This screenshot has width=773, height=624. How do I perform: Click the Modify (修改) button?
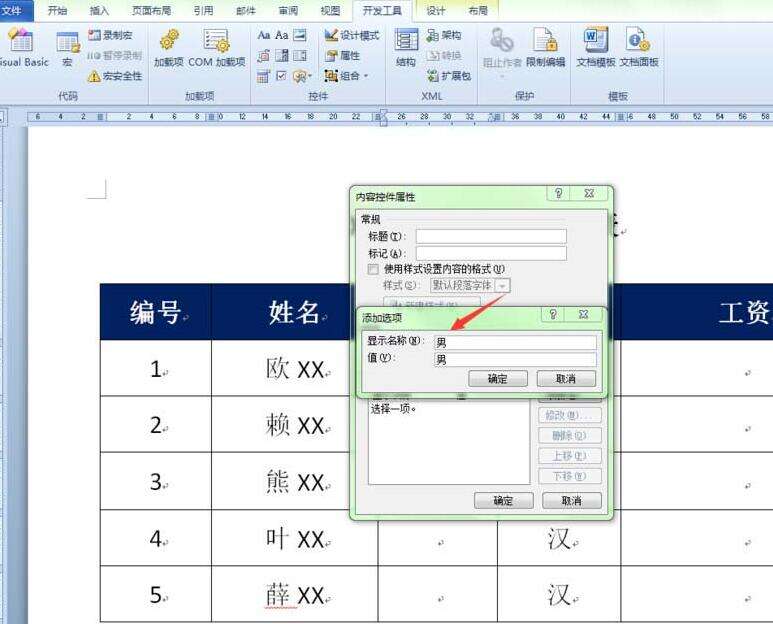(569, 416)
